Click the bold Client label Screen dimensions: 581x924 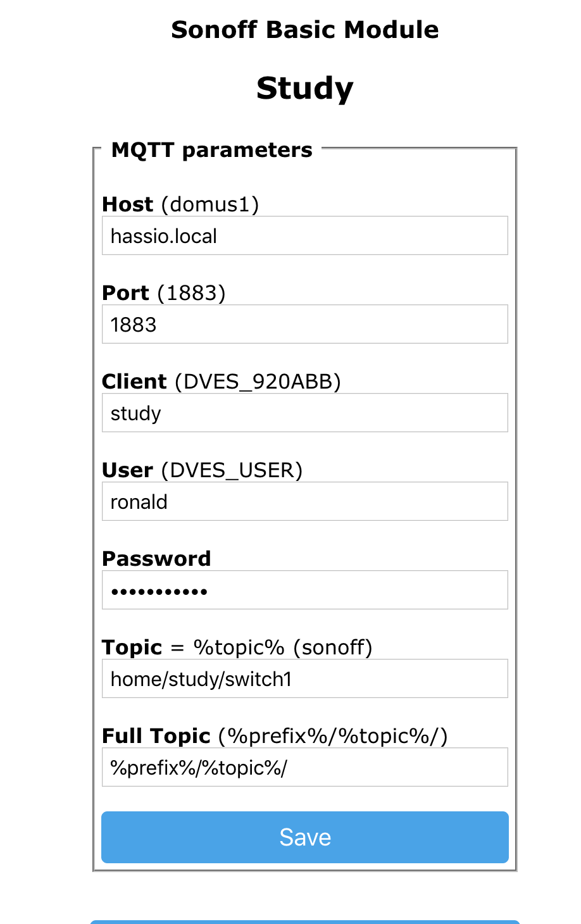[x=134, y=382]
